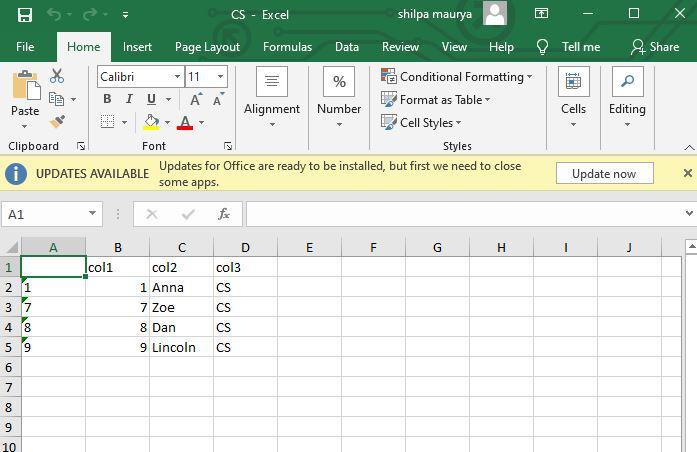Open the Font dialog launcher

(x=228, y=146)
